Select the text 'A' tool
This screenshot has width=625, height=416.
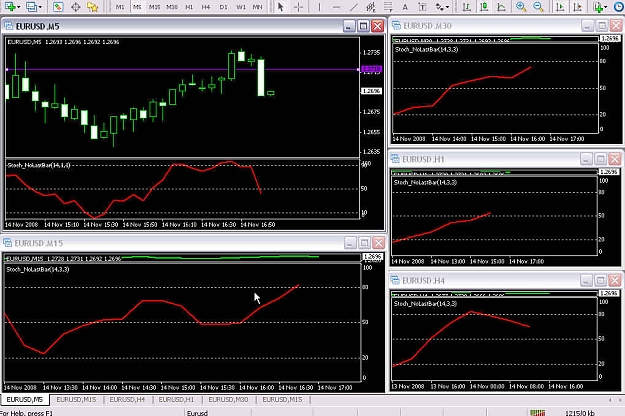(405, 7)
